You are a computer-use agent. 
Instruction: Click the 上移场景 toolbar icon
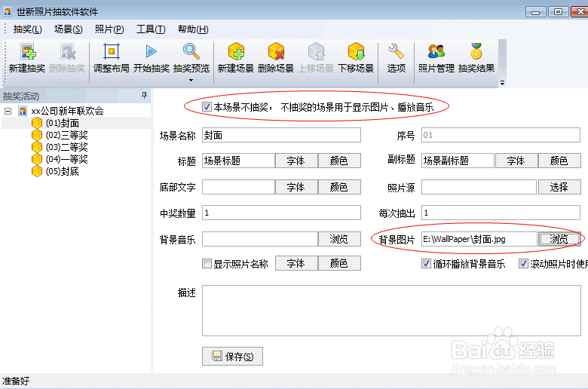pyautogui.click(x=316, y=58)
